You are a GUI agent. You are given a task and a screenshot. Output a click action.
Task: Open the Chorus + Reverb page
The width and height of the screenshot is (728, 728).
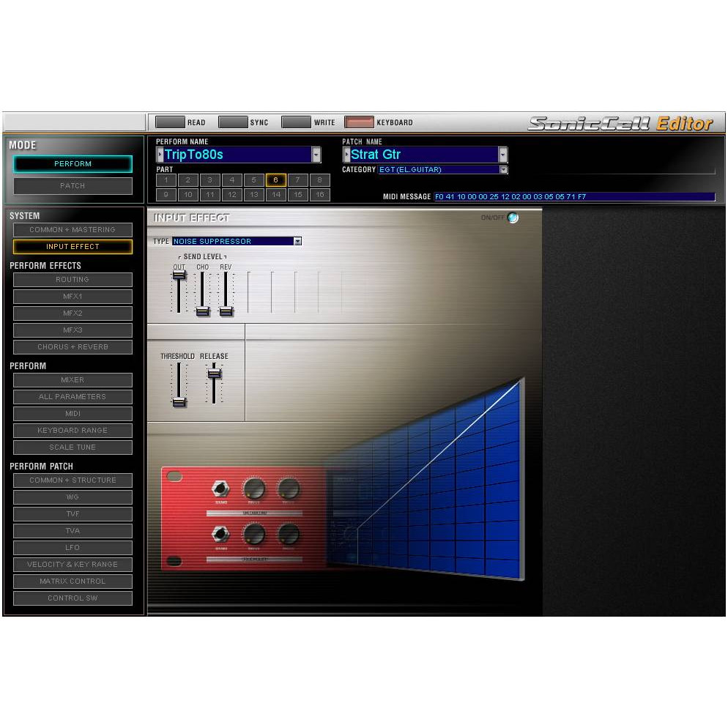click(x=73, y=347)
